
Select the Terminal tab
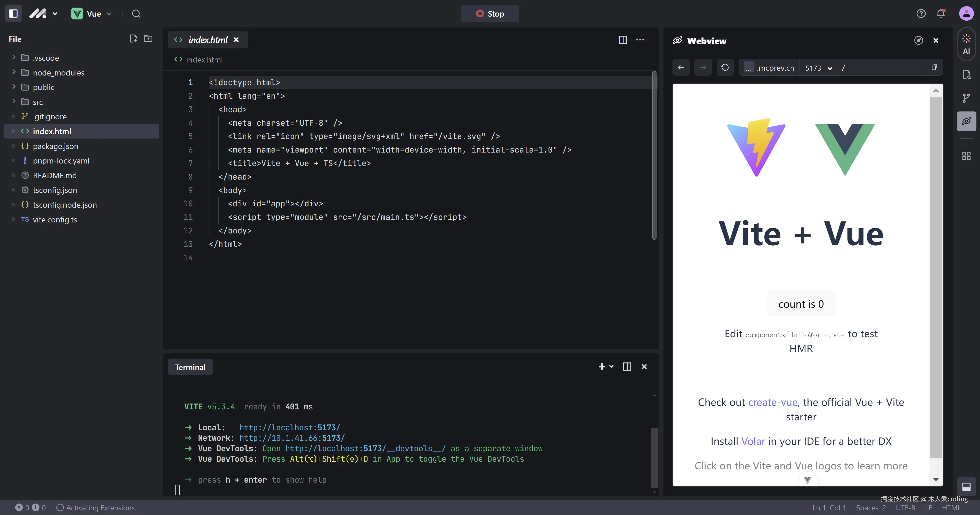coord(190,367)
